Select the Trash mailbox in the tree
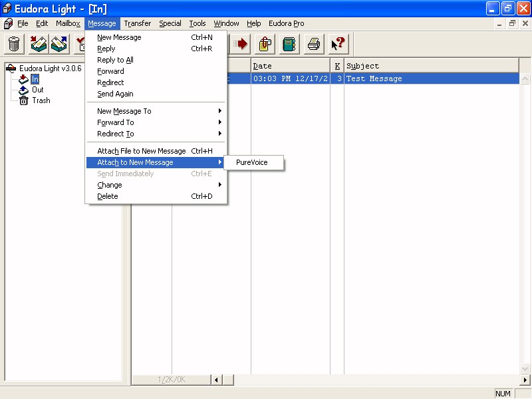The height and width of the screenshot is (399, 532). click(41, 100)
